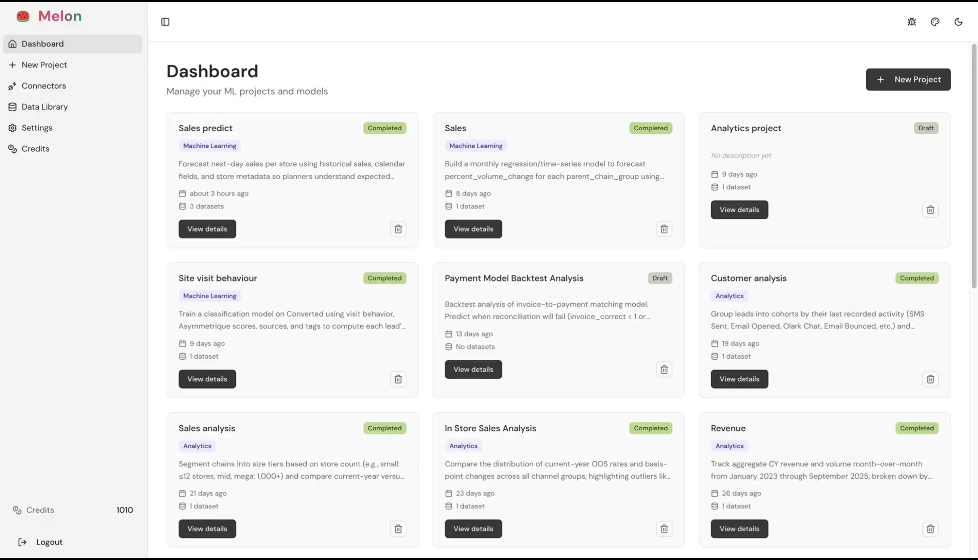Click trash icon on Revenue card
The width and height of the screenshot is (978, 560).
pyautogui.click(x=930, y=529)
